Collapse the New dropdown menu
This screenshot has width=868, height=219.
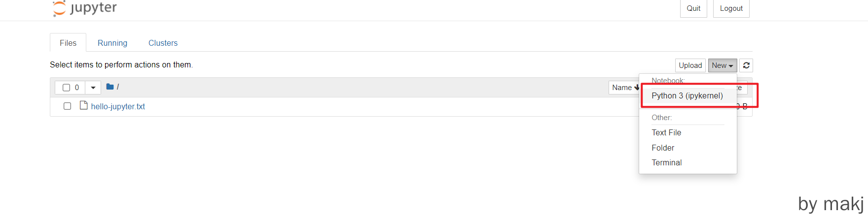coord(722,65)
